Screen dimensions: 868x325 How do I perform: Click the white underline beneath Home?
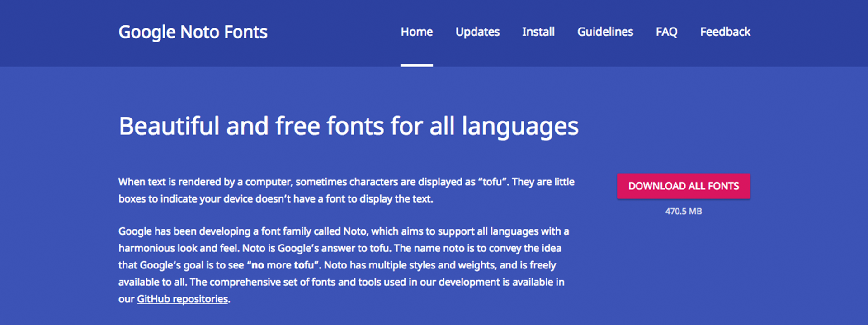416,66
